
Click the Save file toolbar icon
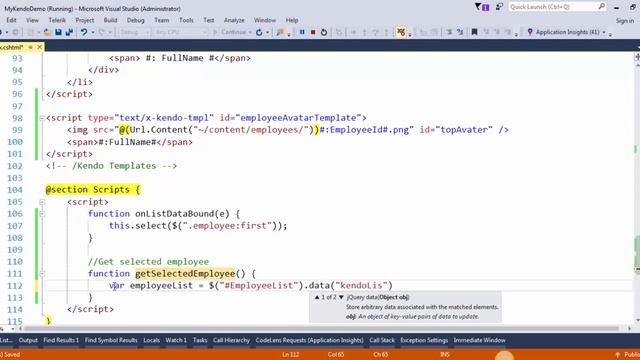pos(58,32)
